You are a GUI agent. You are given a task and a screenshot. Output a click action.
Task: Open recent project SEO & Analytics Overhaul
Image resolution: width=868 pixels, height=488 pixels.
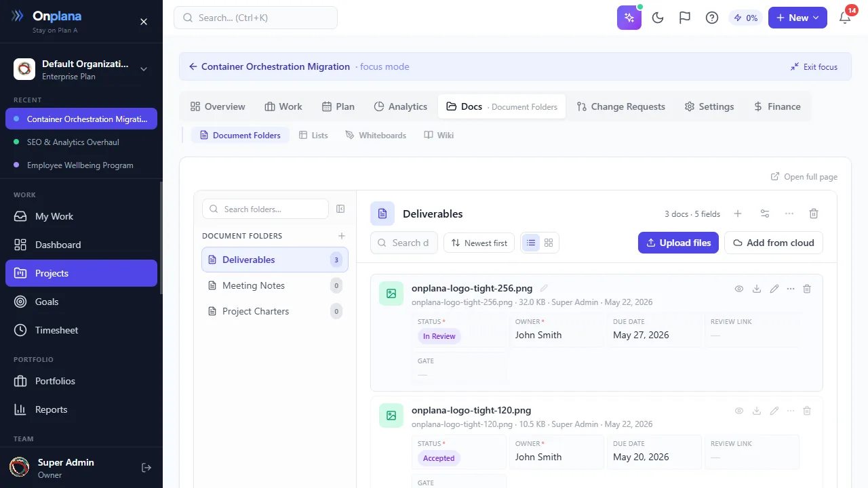click(81, 142)
